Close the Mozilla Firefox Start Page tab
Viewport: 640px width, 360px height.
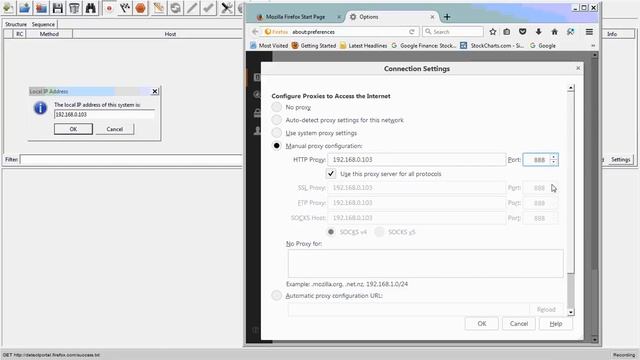[339, 17]
